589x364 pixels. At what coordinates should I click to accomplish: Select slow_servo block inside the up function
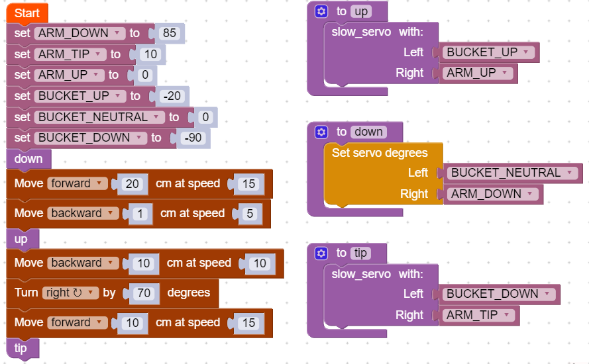click(x=361, y=32)
